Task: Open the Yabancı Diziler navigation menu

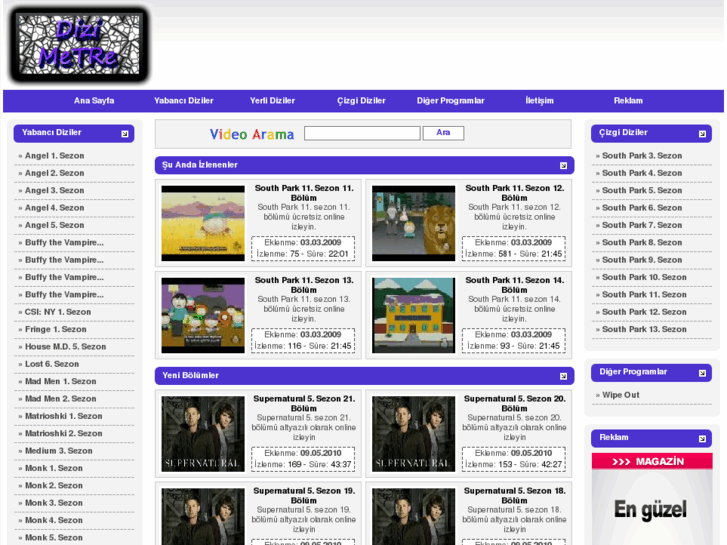Action: [184, 101]
